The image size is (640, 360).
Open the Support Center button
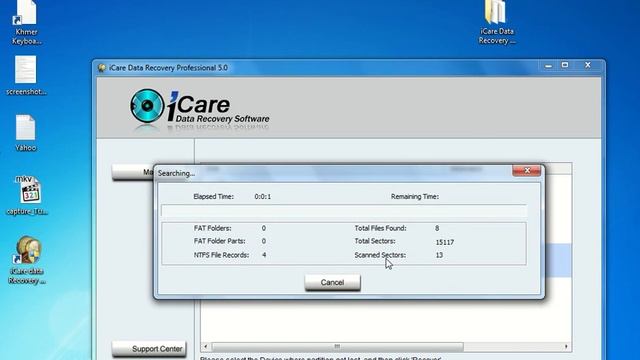[149, 349]
